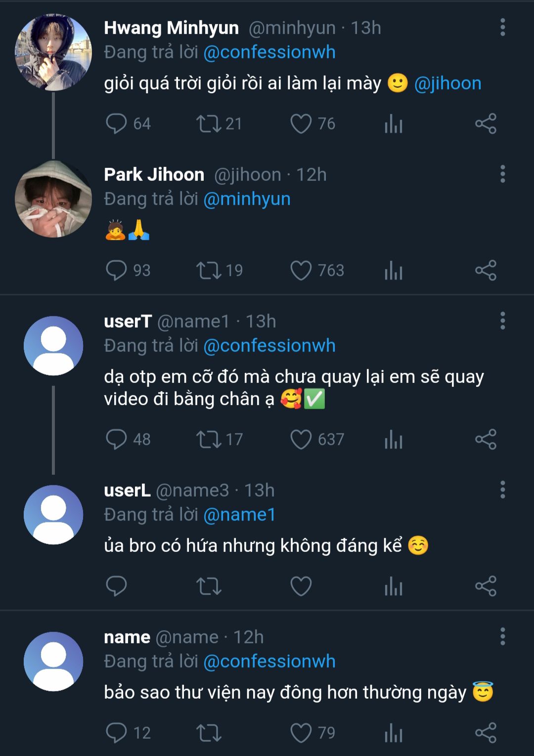Image resolution: width=534 pixels, height=756 pixels.
Task: View analytics for Park Jihoon's tweet
Action: 394,271
